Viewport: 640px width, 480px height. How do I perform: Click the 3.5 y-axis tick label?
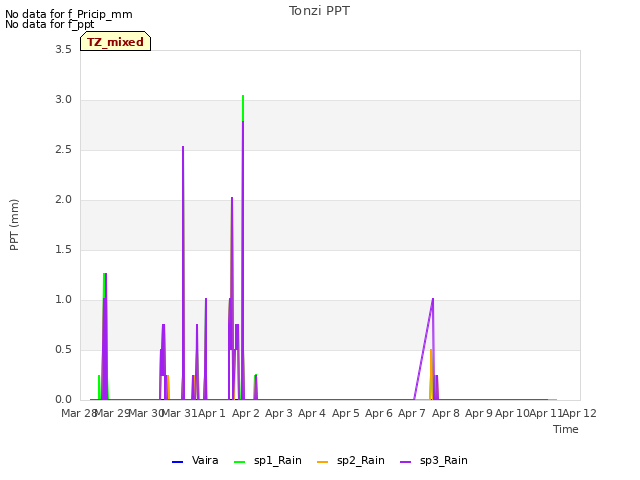pos(63,50)
